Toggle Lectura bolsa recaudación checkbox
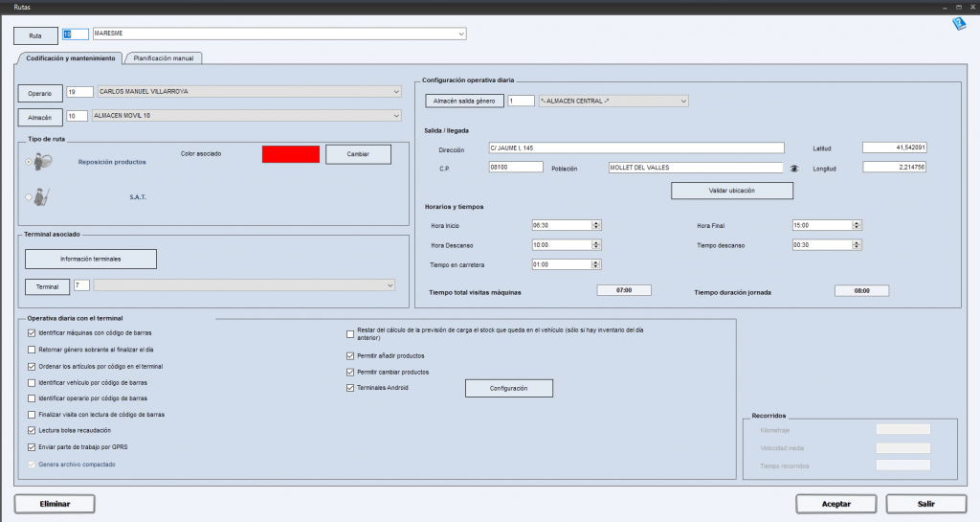Screen dimensions: 980x522 32,431
